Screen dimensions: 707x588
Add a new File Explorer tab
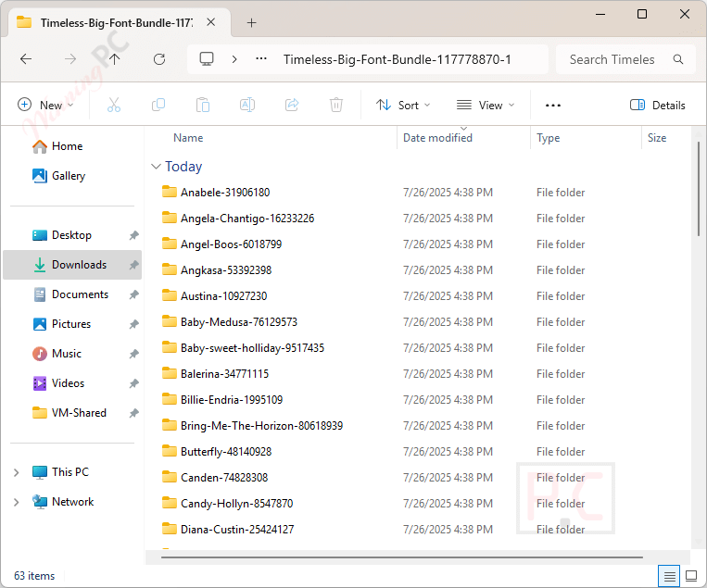click(252, 22)
